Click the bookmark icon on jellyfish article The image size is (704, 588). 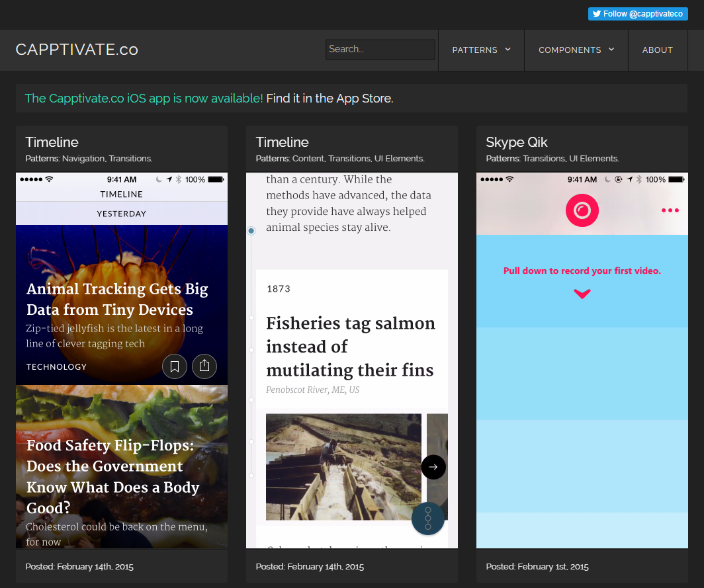(x=175, y=366)
